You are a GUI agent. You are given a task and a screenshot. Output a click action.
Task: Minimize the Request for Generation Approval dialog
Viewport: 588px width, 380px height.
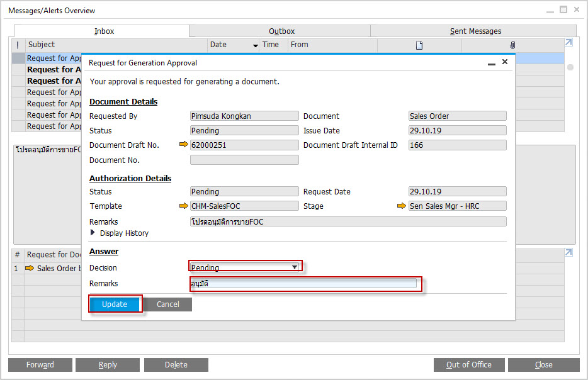[491, 64]
